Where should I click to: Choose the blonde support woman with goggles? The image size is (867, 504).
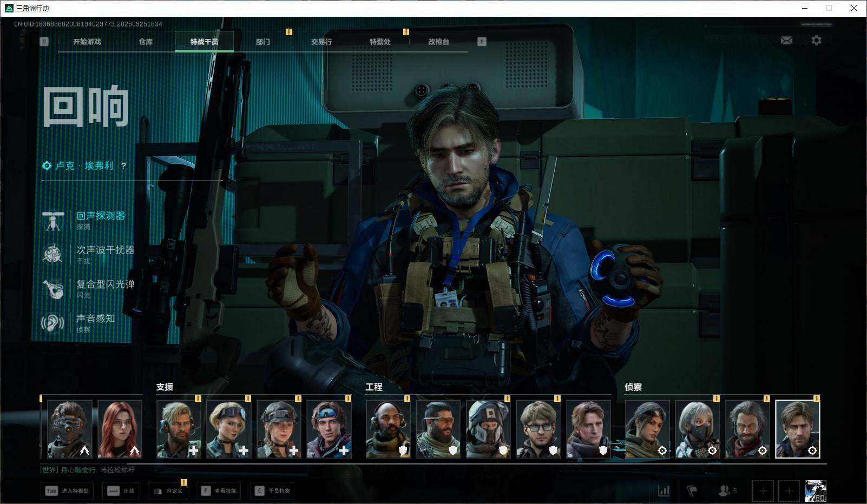229,429
